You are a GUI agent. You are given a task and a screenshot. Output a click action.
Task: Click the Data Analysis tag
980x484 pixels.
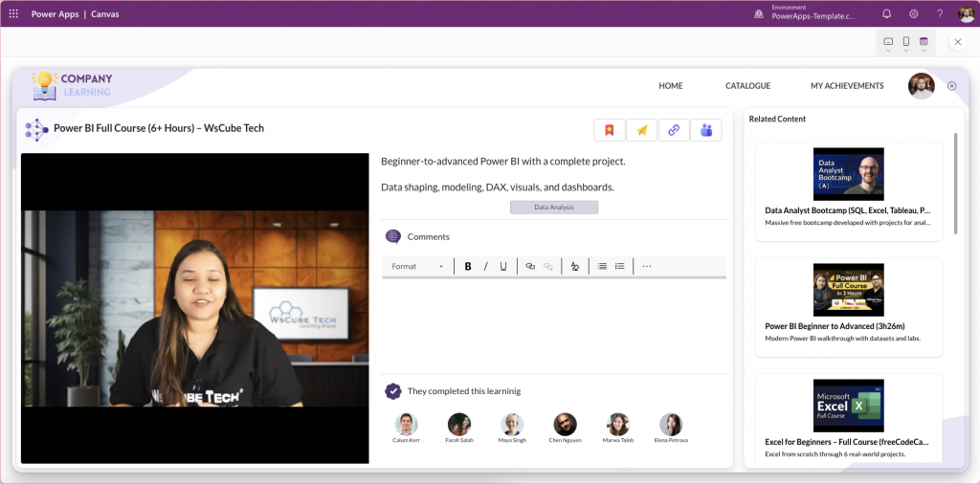[554, 207]
